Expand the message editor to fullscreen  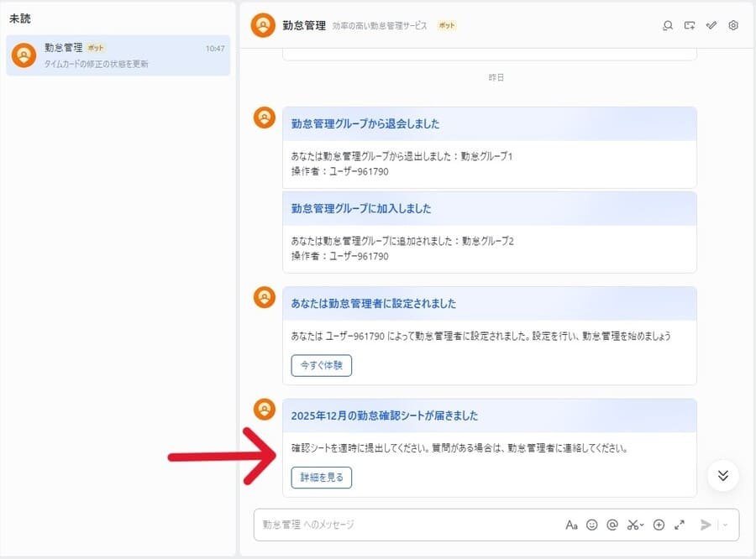[680, 525]
